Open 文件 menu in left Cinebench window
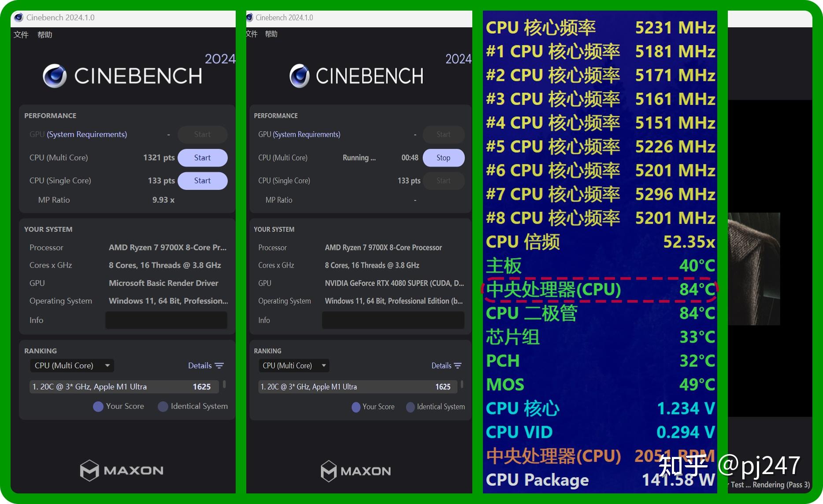 click(21, 35)
